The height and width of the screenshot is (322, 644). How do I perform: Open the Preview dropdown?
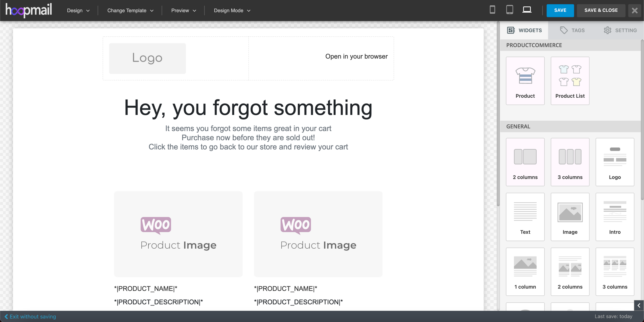(184, 11)
